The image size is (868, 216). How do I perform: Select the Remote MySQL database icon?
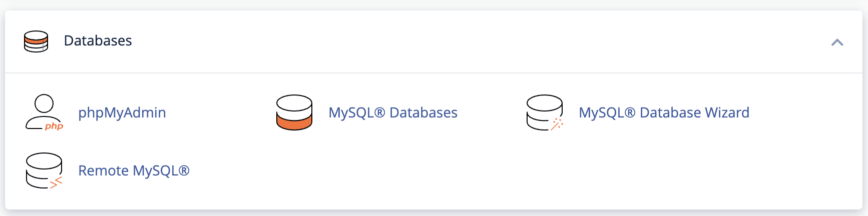click(44, 170)
